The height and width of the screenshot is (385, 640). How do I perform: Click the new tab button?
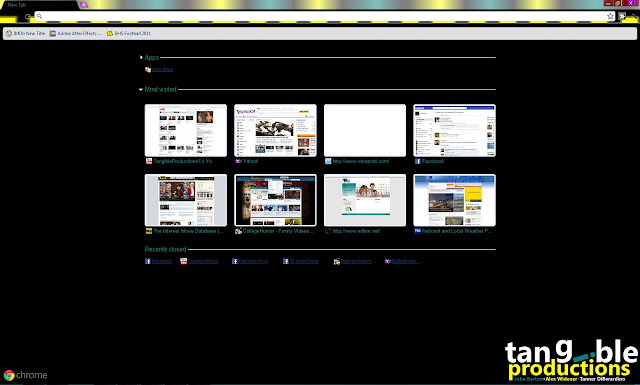[x=83, y=5]
